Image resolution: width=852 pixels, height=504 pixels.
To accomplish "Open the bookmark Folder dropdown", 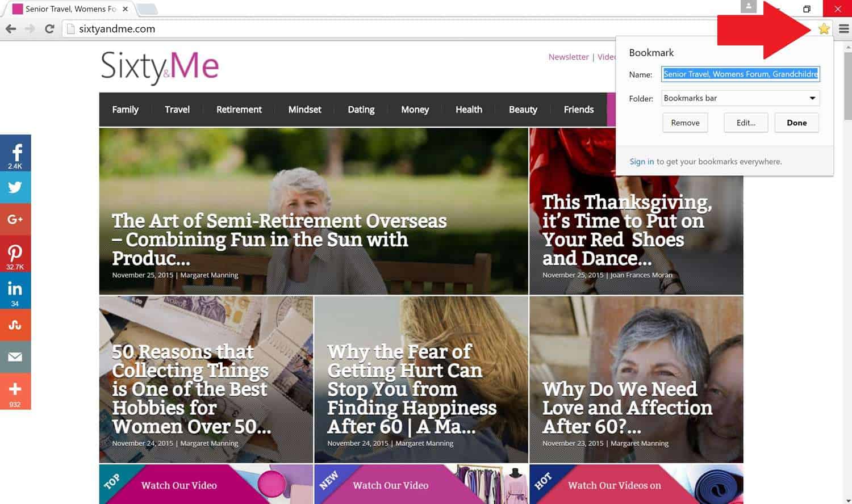I will (x=740, y=98).
